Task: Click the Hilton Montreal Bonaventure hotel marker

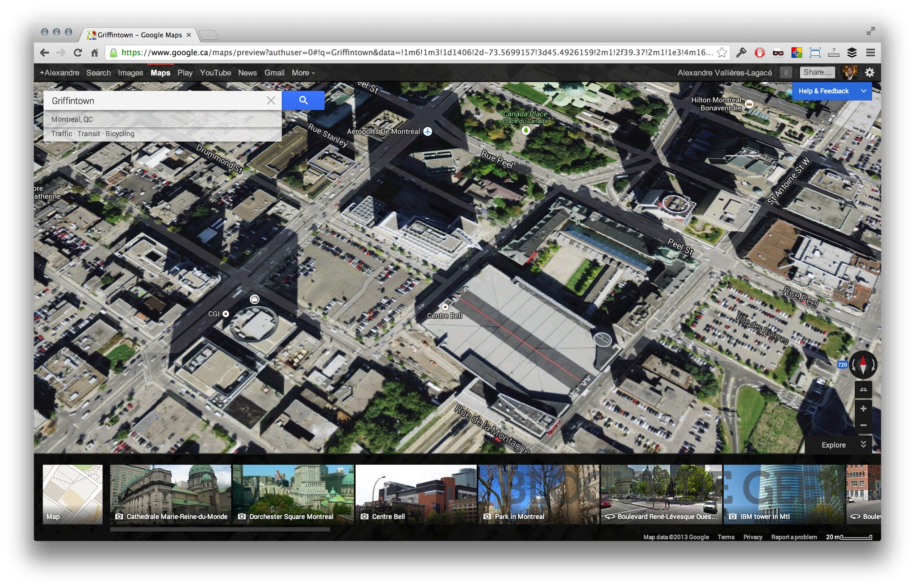Action: pos(749,104)
